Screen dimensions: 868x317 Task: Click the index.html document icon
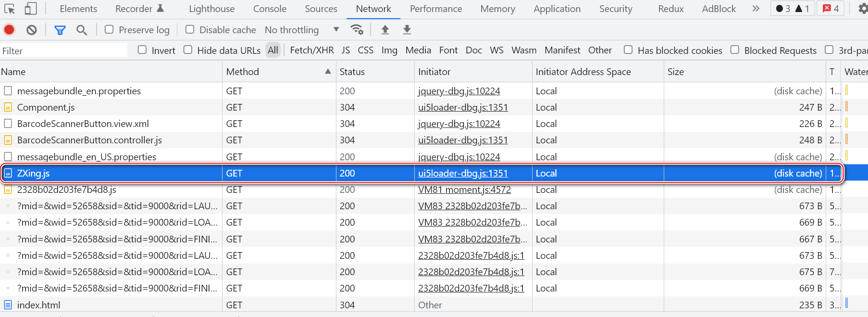(8, 305)
